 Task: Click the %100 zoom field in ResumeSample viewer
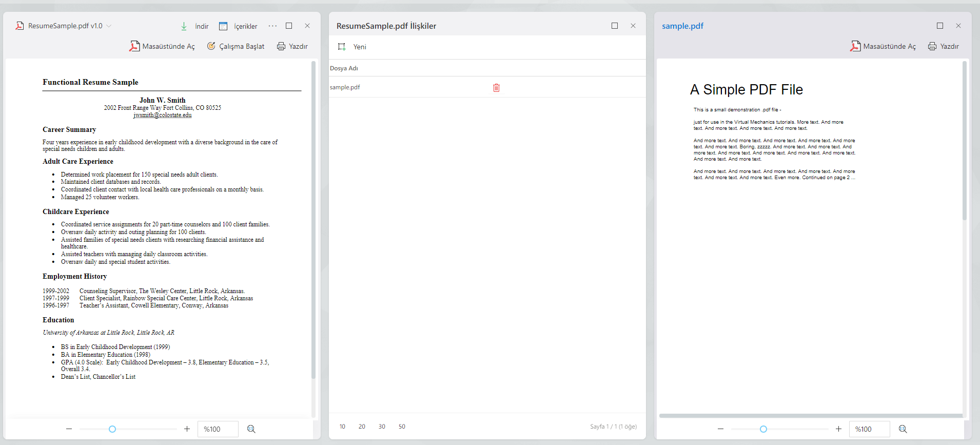(218, 429)
